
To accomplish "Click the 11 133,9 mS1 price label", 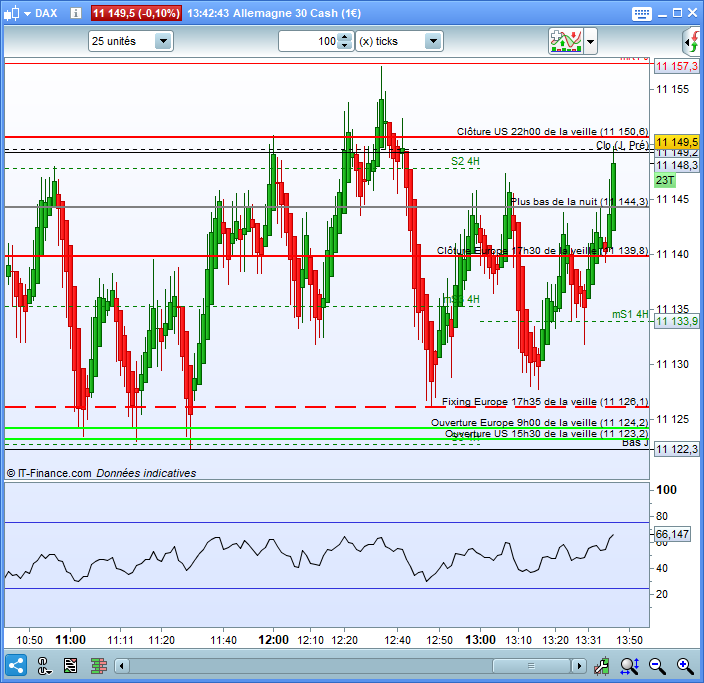I will 677,321.
